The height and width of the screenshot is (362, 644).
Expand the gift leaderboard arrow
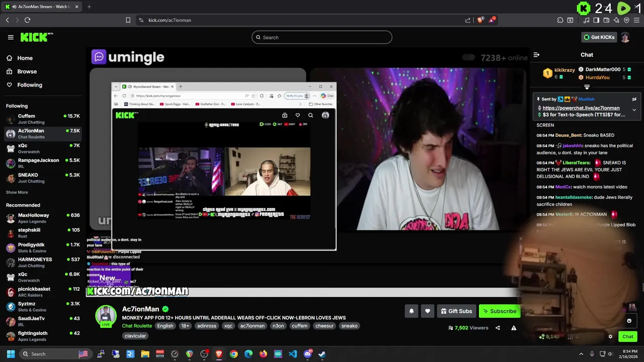pyautogui.click(x=587, y=87)
